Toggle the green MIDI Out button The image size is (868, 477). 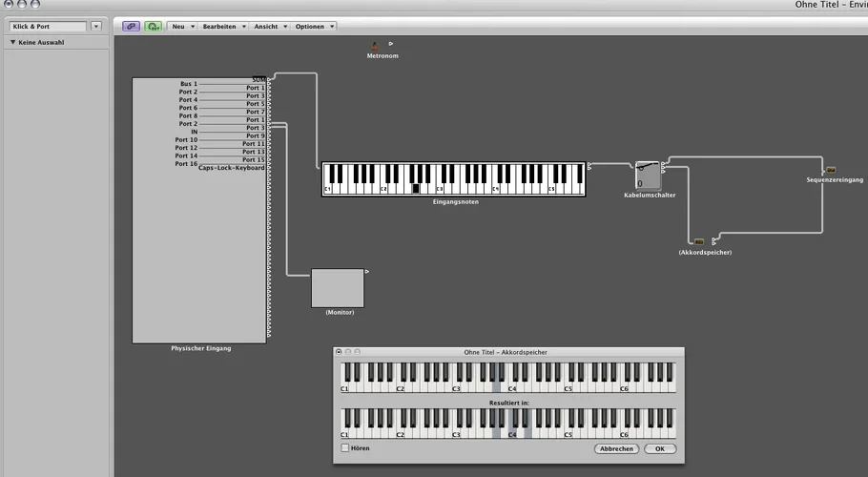point(153,26)
